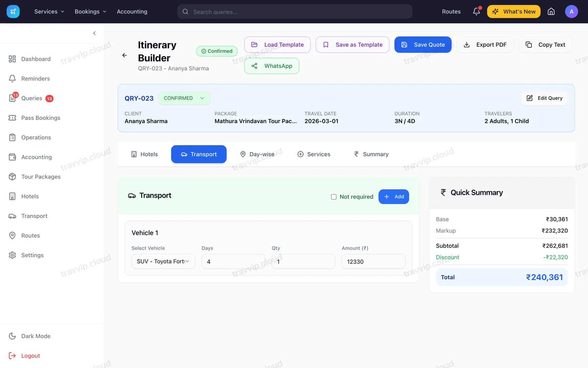Expand the Bookings menu in top bar
588x368 pixels.
coord(90,11)
